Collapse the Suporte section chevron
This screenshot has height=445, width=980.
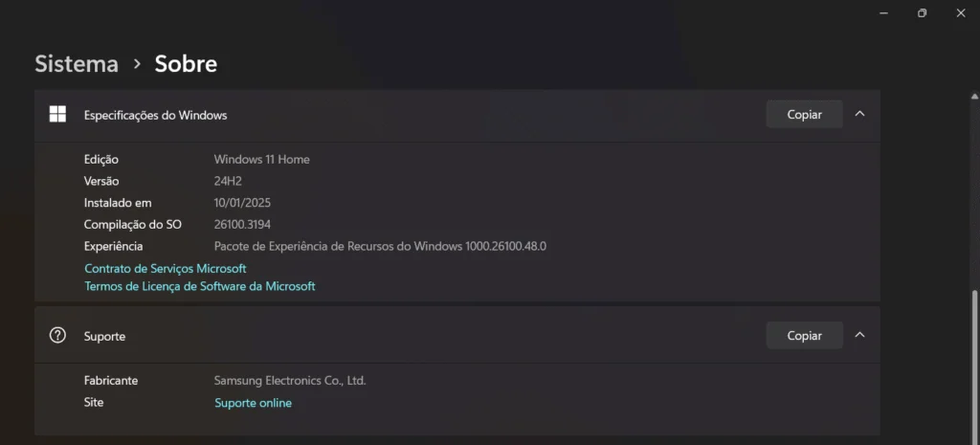(859, 335)
